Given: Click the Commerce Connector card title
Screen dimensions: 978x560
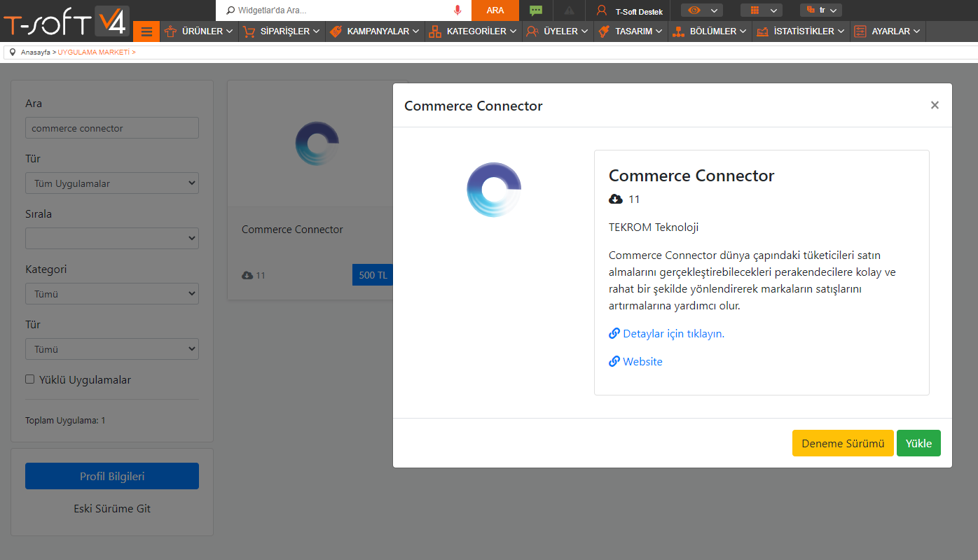Looking at the screenshot, I should [x=292, y=230].
